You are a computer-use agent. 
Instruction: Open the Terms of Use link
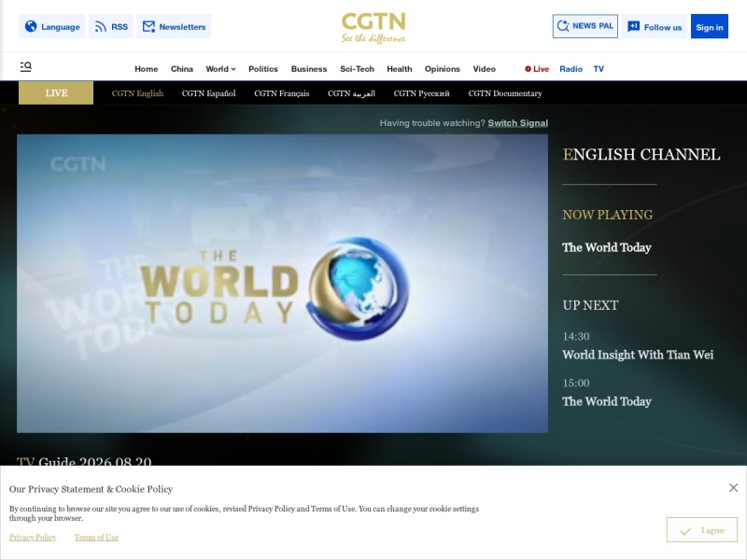pyautogui.click(x=96, y=538)
